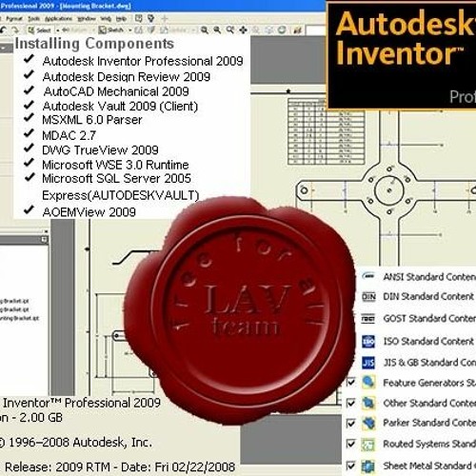This screenshot has height=476, width=476.
Task: Click 'AutoCAD Mechanical 2009' component line
Action: click(116, 91)
